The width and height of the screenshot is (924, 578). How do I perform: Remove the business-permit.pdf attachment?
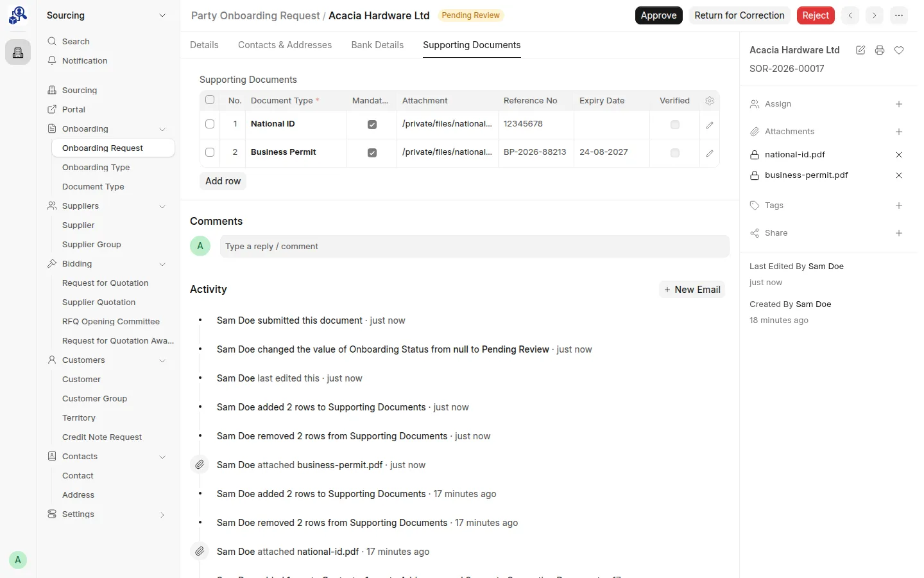click(x=899, y=175)
